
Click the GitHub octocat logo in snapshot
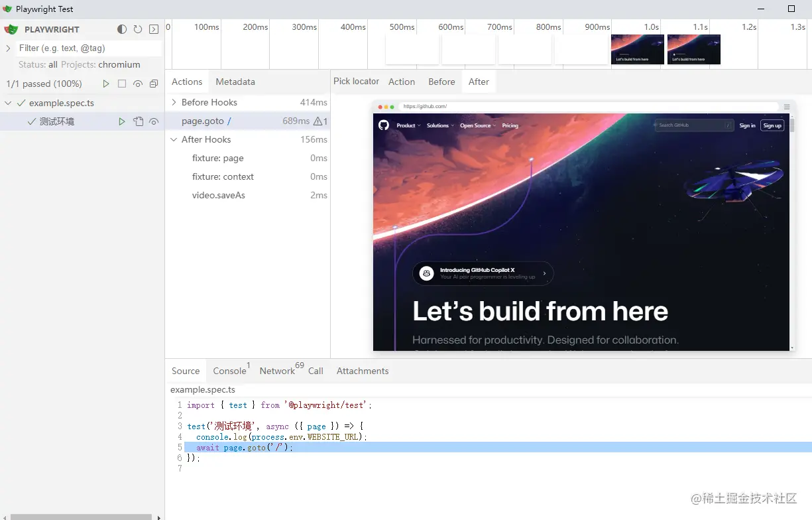pos(384,125)
